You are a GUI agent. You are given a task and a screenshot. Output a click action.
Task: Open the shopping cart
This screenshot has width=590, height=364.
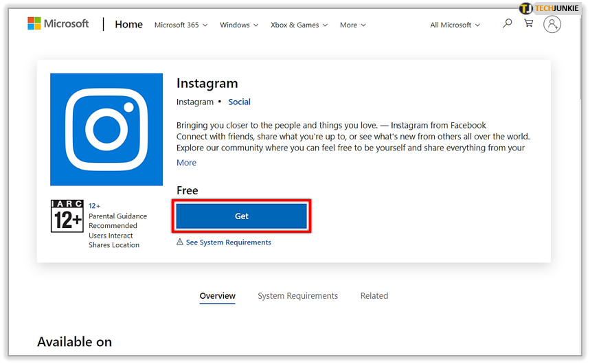[528, 24]
